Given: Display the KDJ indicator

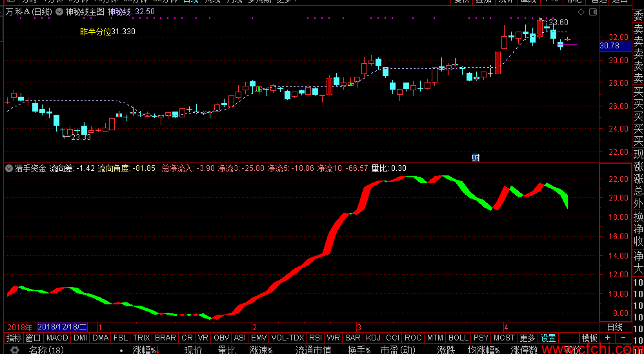Looking at the screenshot, I should point(374,338).
